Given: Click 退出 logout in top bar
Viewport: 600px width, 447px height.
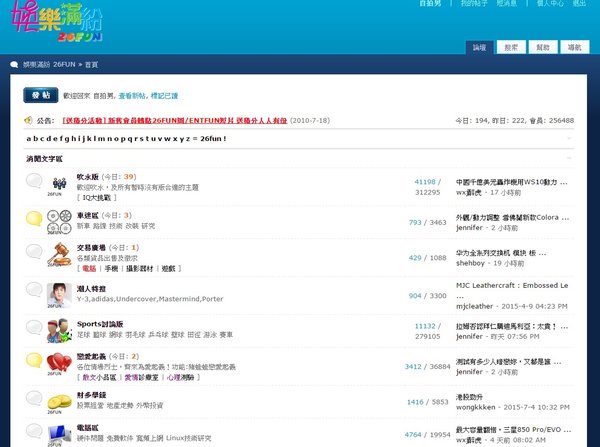Looking at the screenshot, I should click(x=579, y=3).
